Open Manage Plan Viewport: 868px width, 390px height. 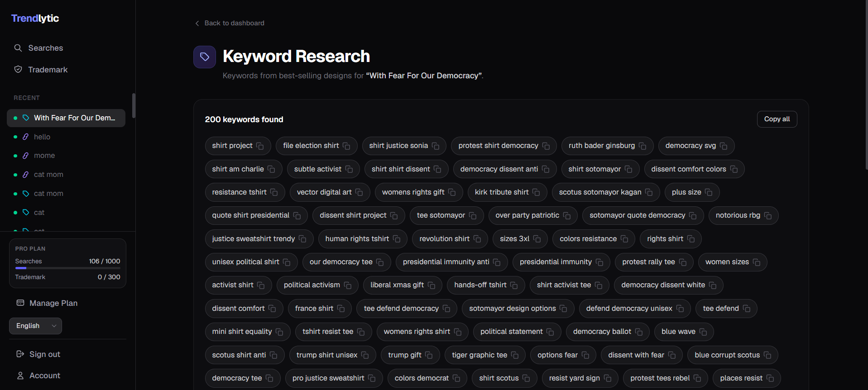click(53, 303)
